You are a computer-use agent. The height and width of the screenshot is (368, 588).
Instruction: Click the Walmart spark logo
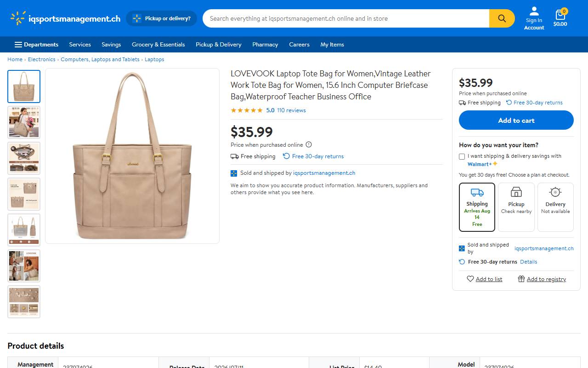[17, 18]
